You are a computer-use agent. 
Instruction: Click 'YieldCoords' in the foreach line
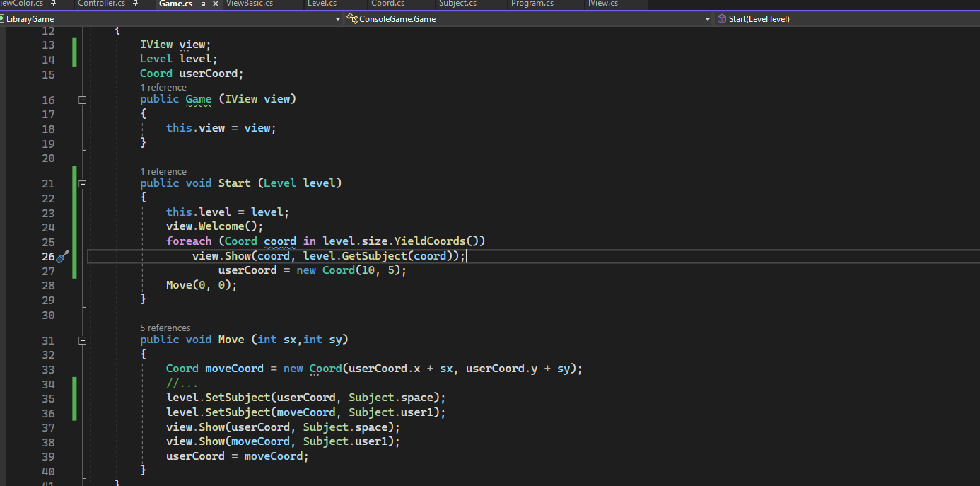430,241
